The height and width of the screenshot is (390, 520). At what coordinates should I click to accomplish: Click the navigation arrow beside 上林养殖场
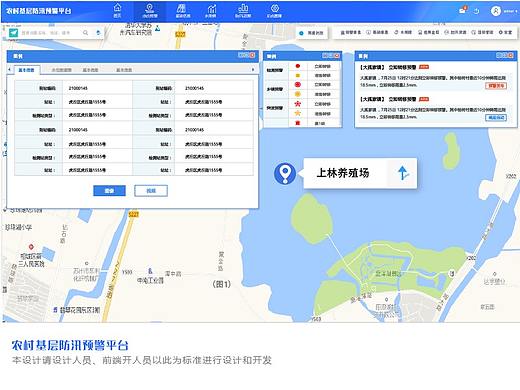click(403, 173)
